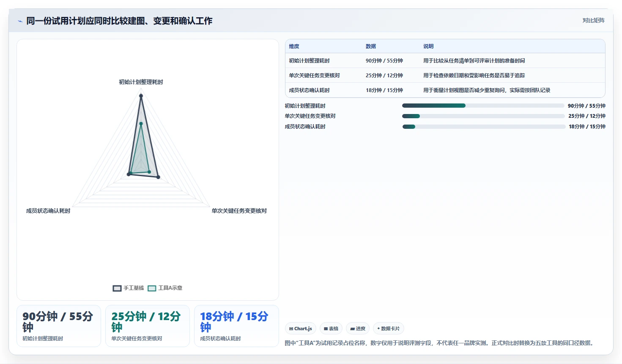Click the top dark radar data point
This screenshot has width=622, height=364.
pyautogui.click(x=141, y=96)
